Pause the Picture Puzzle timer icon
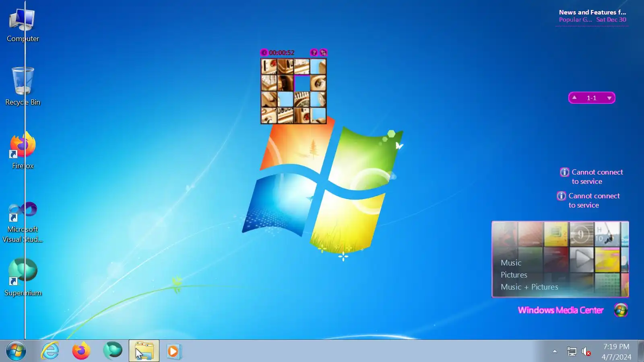This screenshot has height=362, width=644. [264, 53]
